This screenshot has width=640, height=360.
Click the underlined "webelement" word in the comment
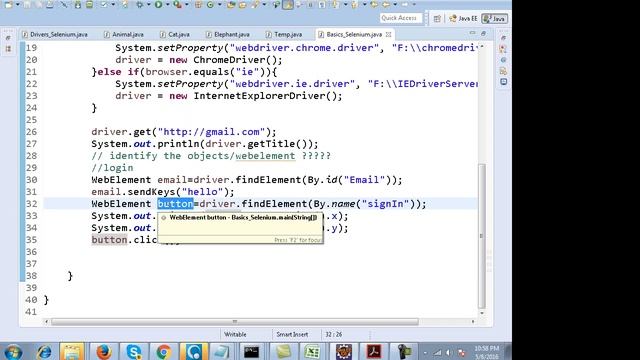(265, 156)
